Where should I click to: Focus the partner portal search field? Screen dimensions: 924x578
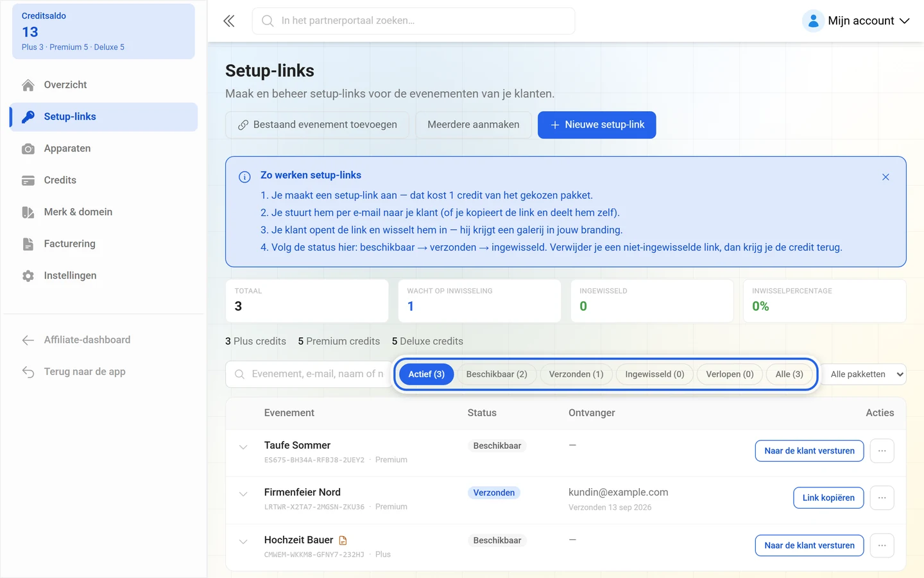[x=414, y=21]
